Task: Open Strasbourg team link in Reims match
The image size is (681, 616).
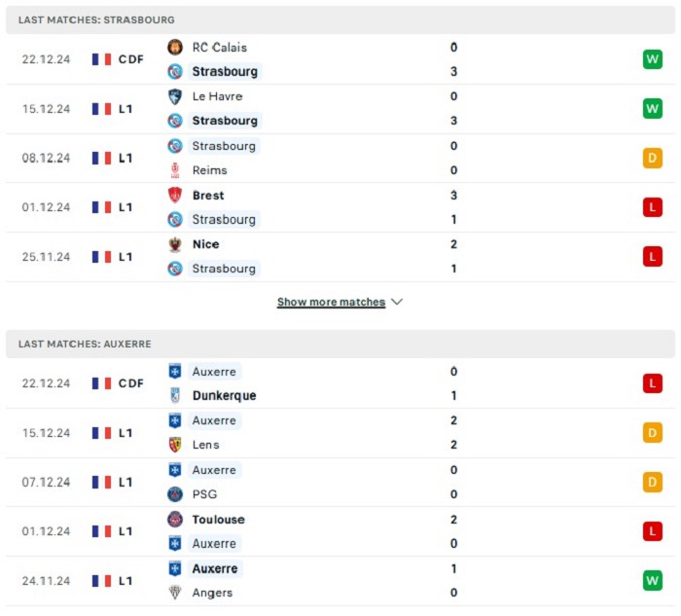Action: click(x=224, y=146)
